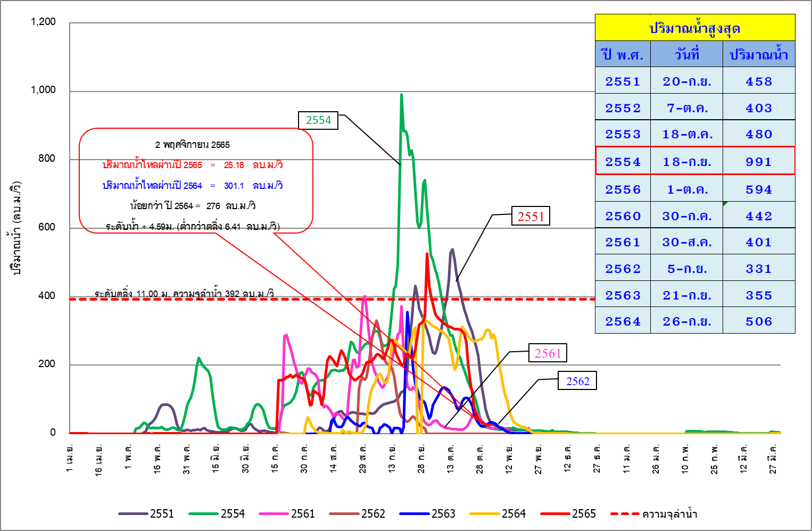Select the 480 value cell
The image size is (812, 531).
tap(759, 134)
